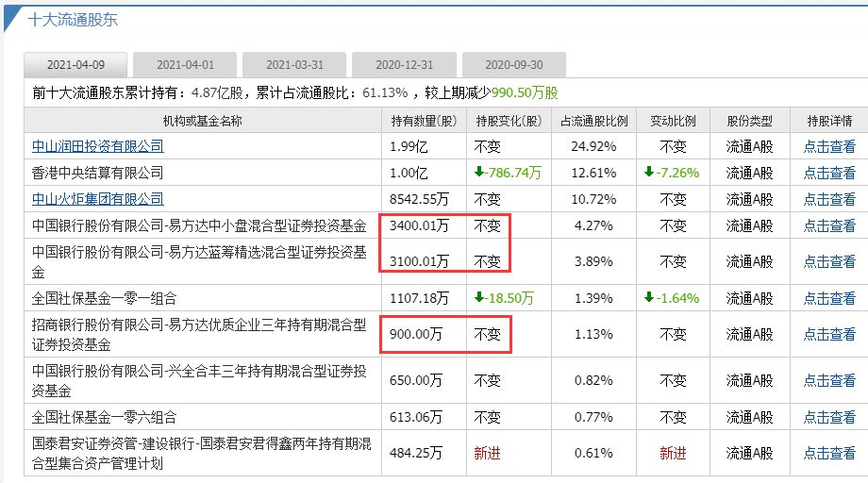Select the 易方达蓝筹精选混合型 fund name cell
The image size is (868, 483).
[x=203, y=261]
